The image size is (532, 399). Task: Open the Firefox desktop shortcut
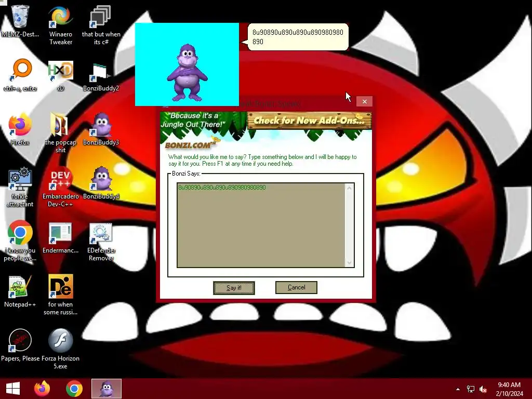(x=20, y=129)
